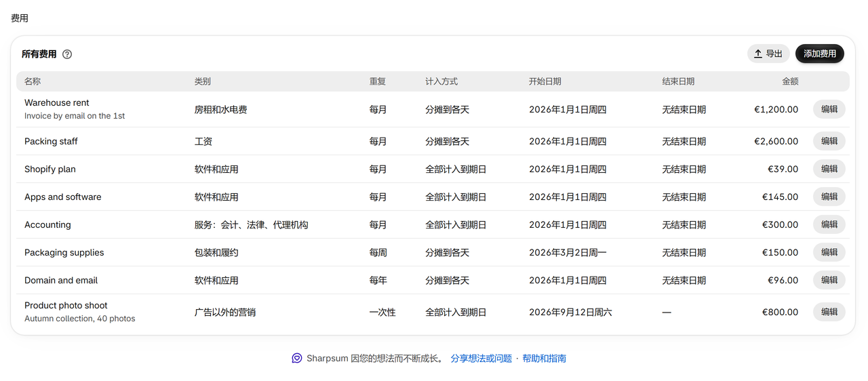
Task: Click the 金额 column header
Action: point(790,81)
